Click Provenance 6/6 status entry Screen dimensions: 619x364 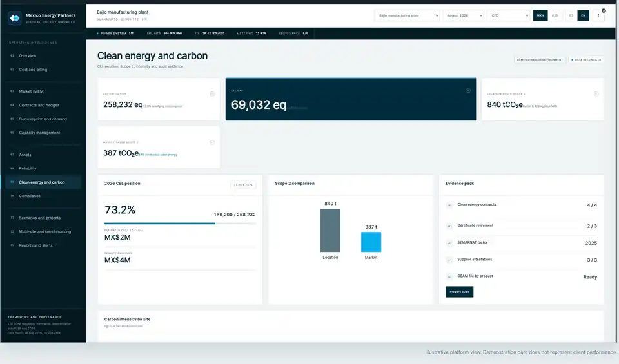point(293,34)
